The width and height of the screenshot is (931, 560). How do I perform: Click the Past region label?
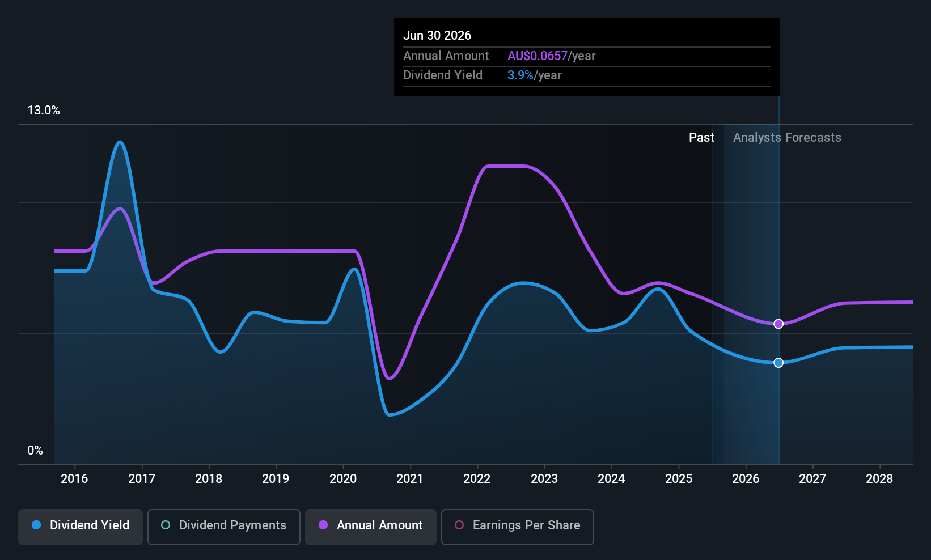click(701, 137)
